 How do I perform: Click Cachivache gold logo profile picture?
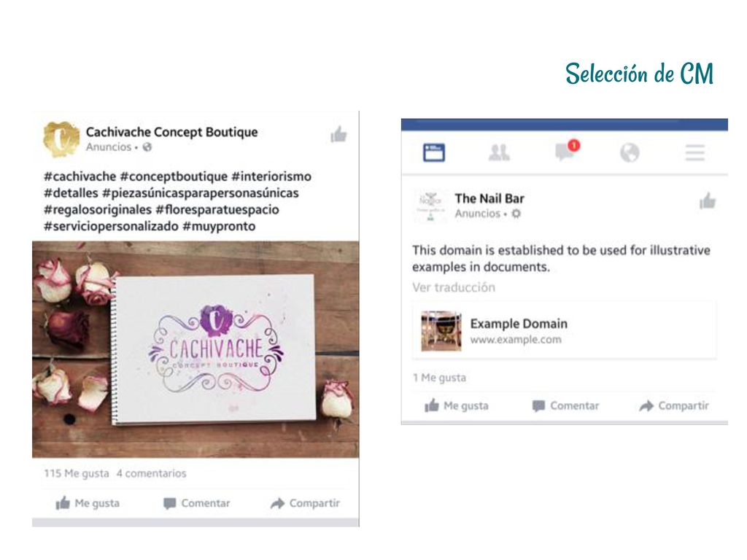[x=61, y=139]
